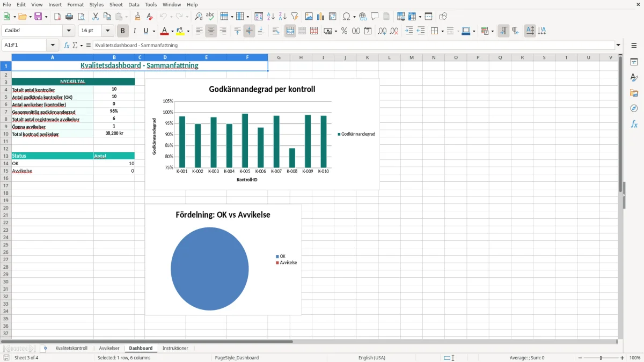Open the Font Size dropdown
This screenshot has width=644, height=362.
coord(108,31)
